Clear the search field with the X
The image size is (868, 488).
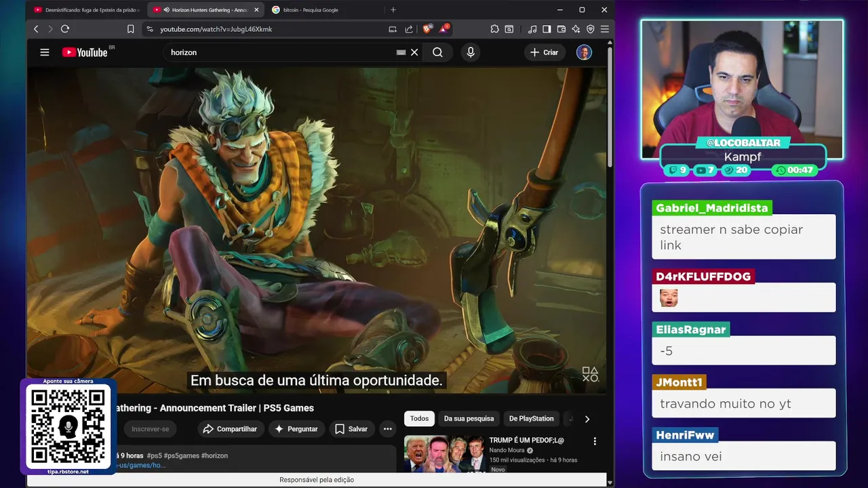(x=414, y=52)
